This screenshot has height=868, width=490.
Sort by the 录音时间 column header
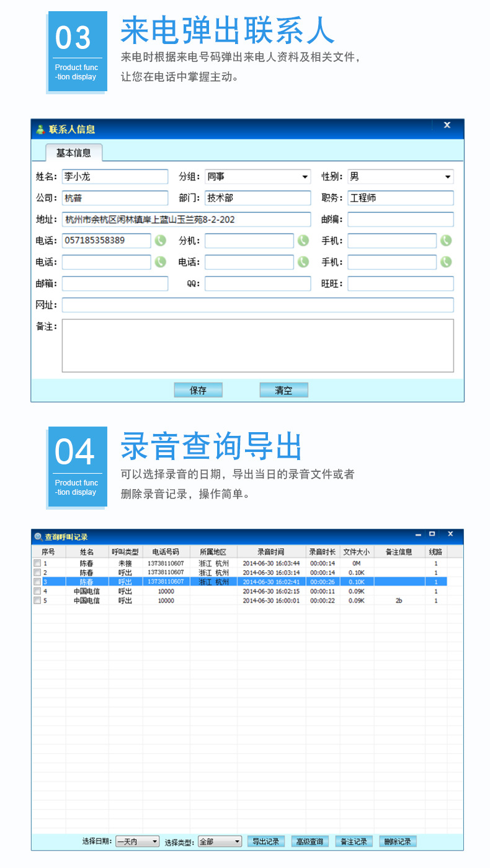pyautogui.click(x=271, y=552)
